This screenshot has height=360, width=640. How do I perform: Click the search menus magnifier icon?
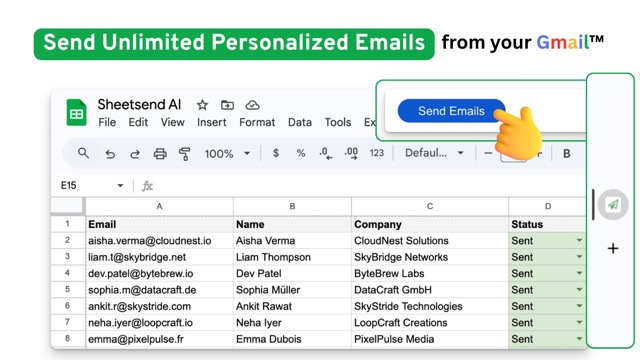[x=83, y=153]
